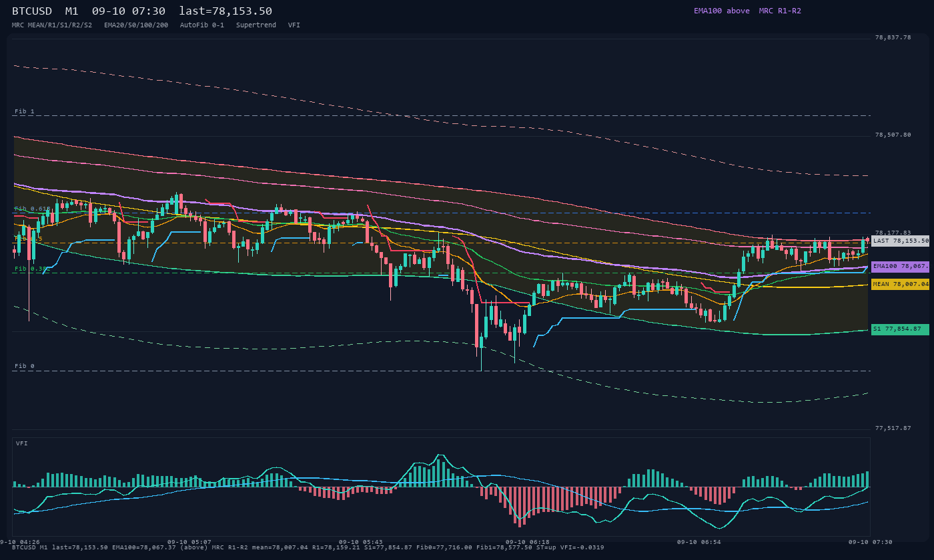934x560 pixels.
Task: Click the BTCUSD symbol in the chart title
Action: (32, 11)
